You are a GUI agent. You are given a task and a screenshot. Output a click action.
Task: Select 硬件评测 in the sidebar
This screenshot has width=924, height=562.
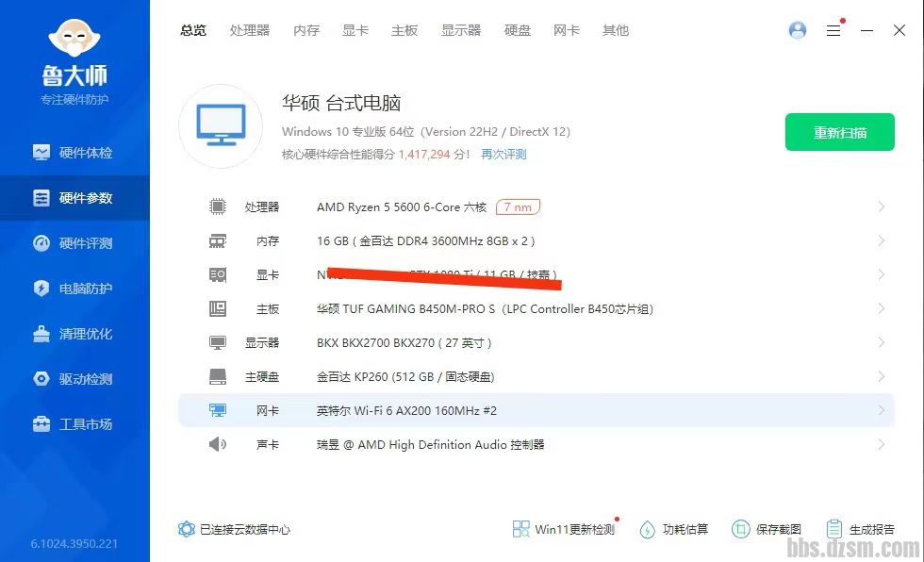[75, 243]
